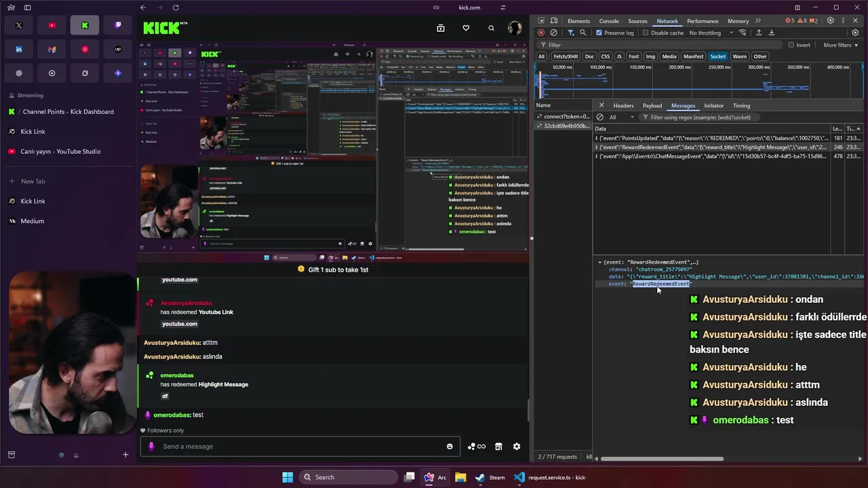Select the Fetch/XHR type filter
This screenshot has height=488, width=868.
[x=566, y=56]
